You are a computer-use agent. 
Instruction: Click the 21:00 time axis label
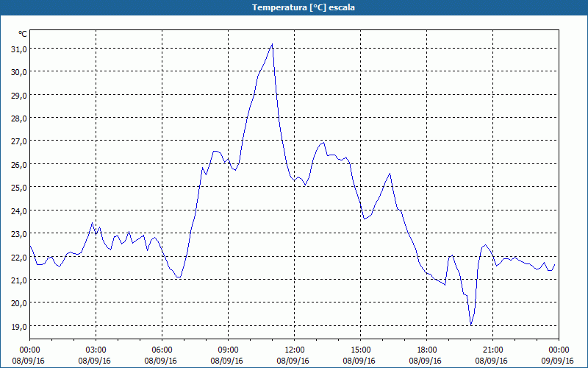(x=492, y=350)
